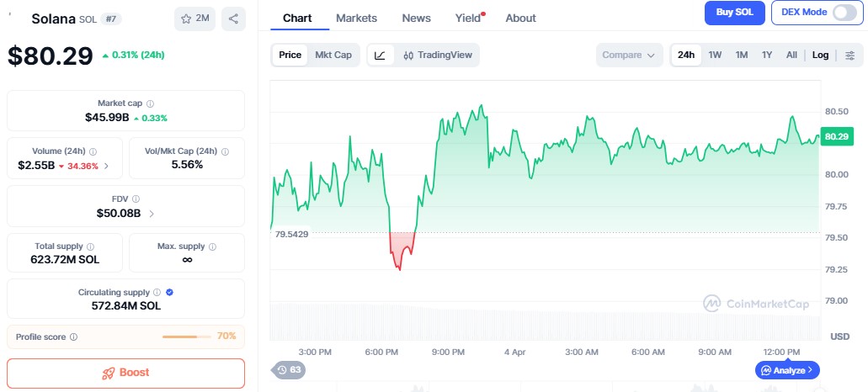Toggle the Log scale option
The width and height of the screenshot is (868, 392).
(x=820, y=56)
